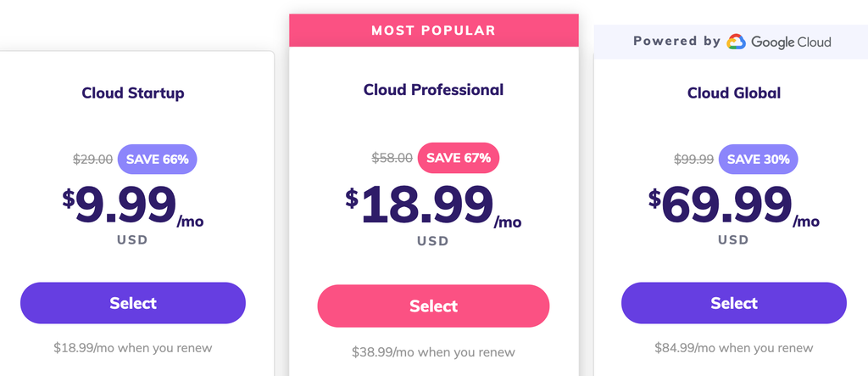This screenshot has width=868, height=376.
Task: Click the Cloud Global plan heading
Action: tap(734, 93)
